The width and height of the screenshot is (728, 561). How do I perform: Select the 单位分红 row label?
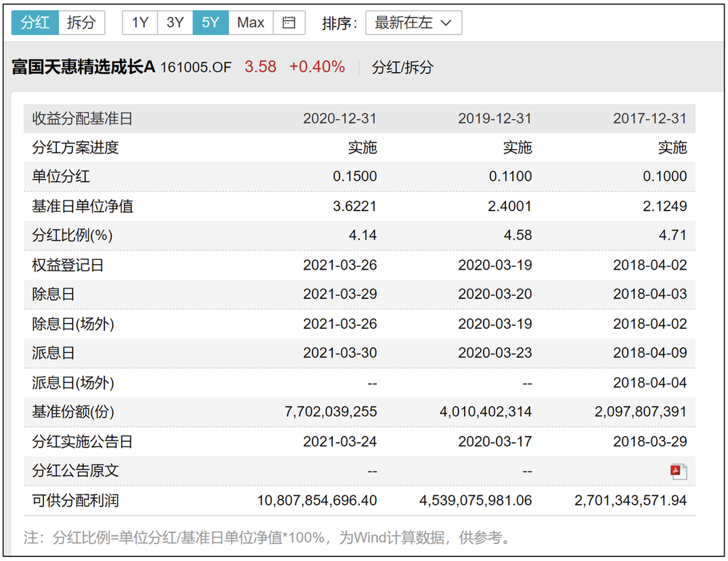(61, 176)
